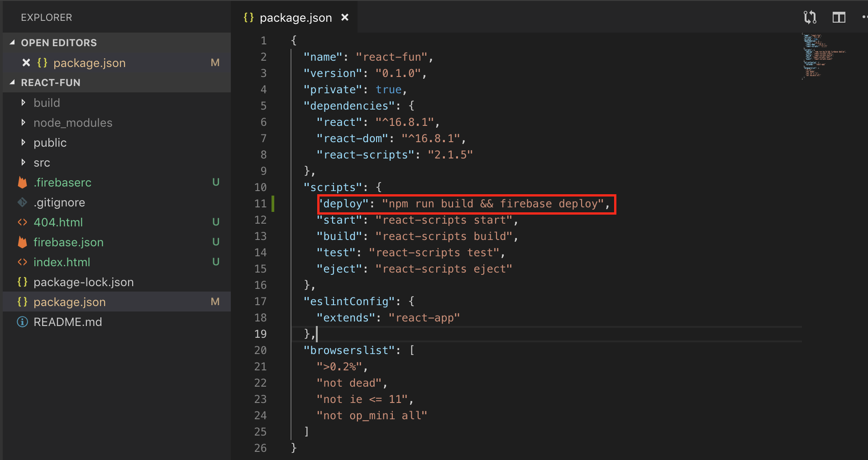Select the package.json tab

click(x=295, y=18)
